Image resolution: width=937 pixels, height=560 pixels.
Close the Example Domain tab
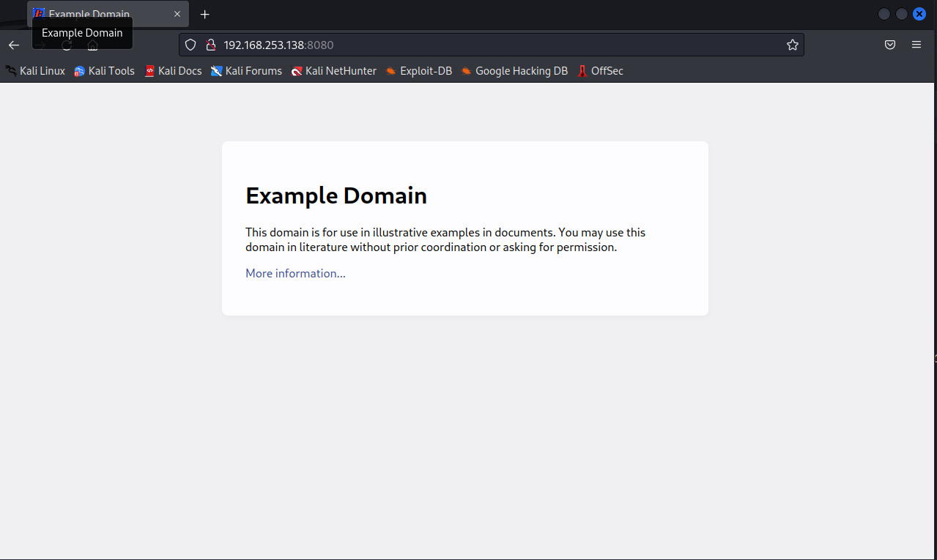coord(177,14)
